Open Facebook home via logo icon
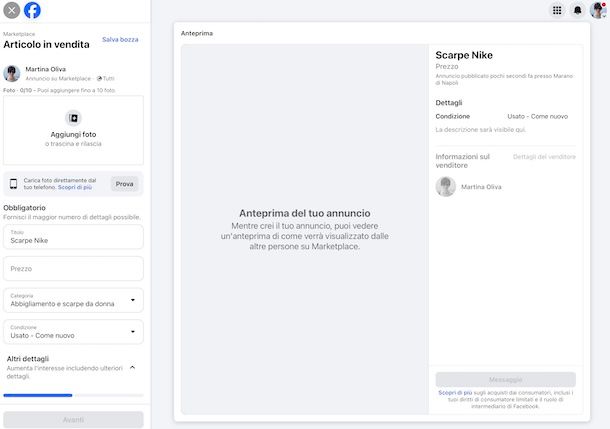This screenshot has width=610, height=429. (32, 10)
